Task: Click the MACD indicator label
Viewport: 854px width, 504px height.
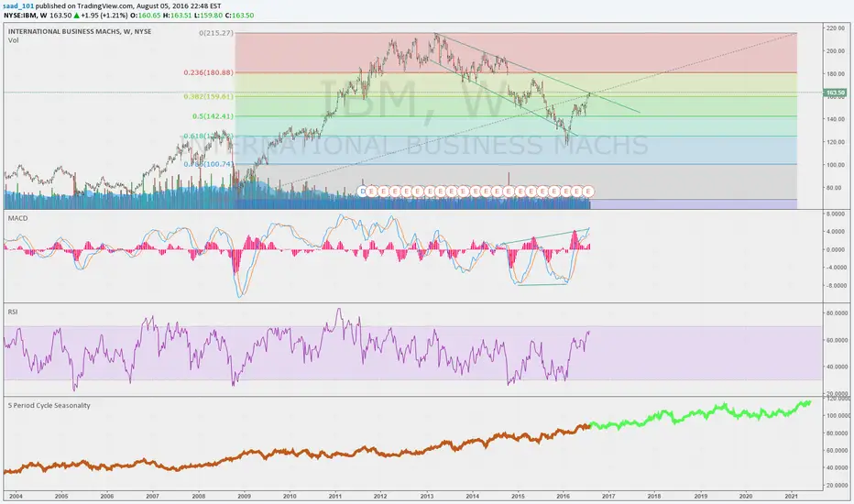Action: point(17,218)
